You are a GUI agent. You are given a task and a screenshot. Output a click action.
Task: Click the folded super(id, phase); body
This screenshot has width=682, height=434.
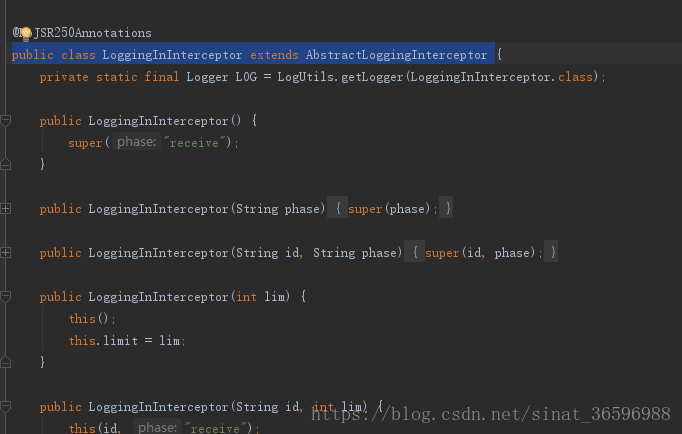click(481, 253)
